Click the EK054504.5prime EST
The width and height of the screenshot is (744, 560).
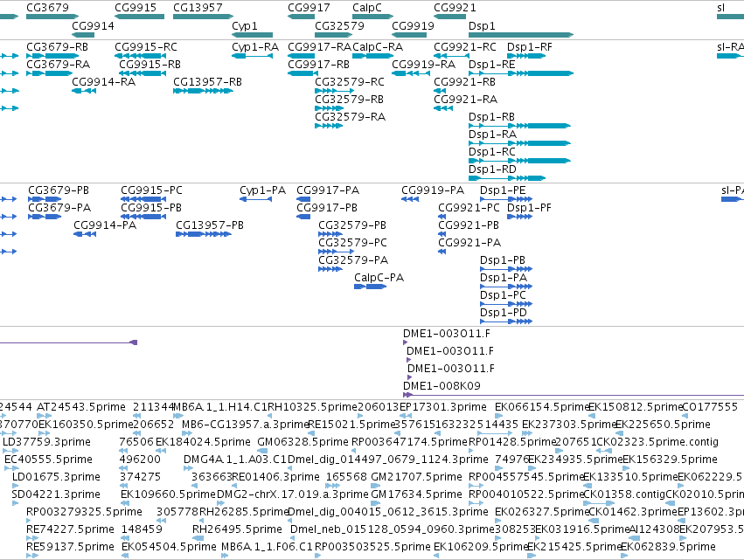125,556
